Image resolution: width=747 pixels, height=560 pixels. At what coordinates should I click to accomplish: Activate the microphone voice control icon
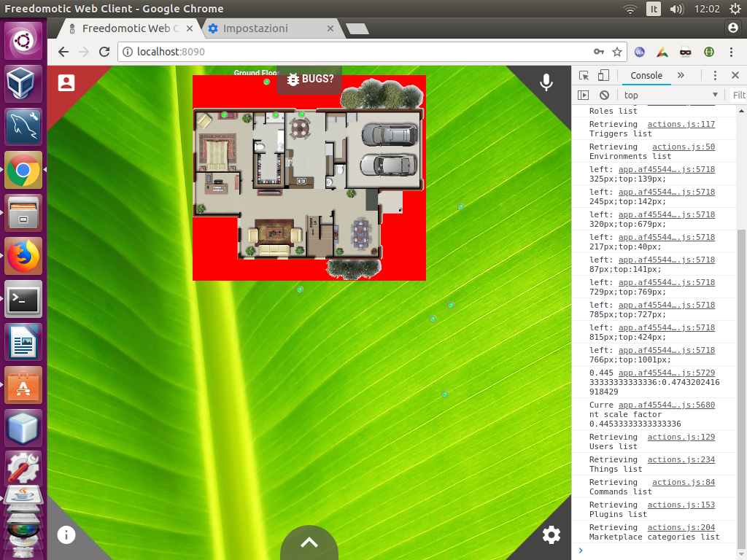[x=546, y=82]
